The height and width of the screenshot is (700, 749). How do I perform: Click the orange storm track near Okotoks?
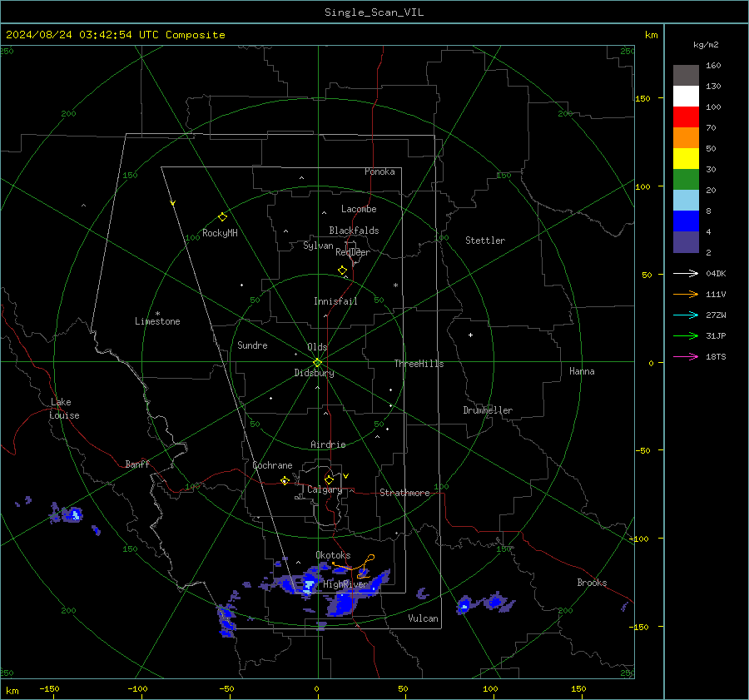(x=355, y=566)
